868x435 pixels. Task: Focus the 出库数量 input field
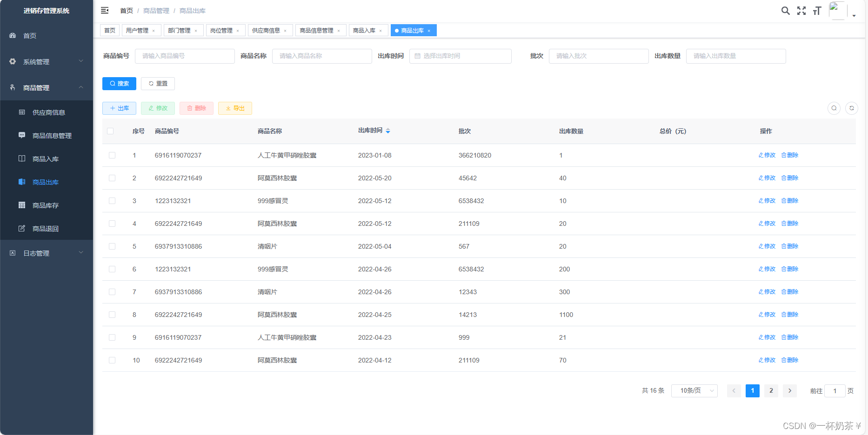pyautogui.click(x=736, y=56)
